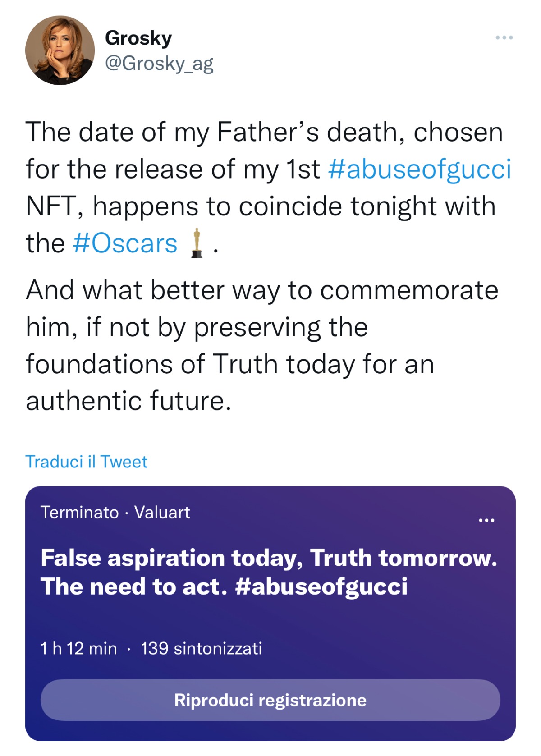This screenshot has width=541, height=756.
Task: Click the 139 sintonizzati listener count
Action: tap(201, 649)
